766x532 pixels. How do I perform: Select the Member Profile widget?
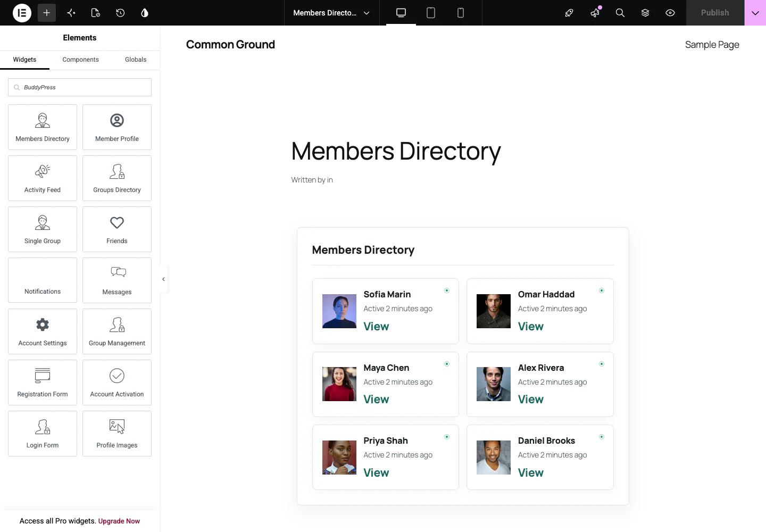coord(117,127)
